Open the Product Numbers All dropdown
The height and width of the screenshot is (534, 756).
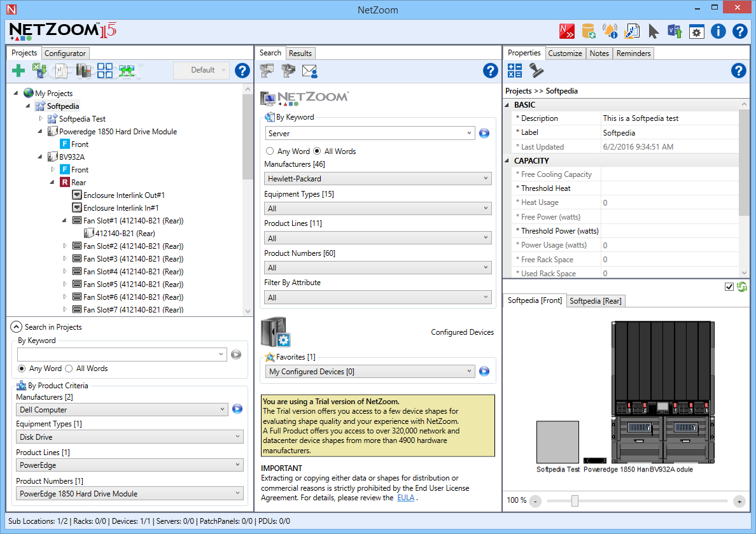tap(378, 268)
